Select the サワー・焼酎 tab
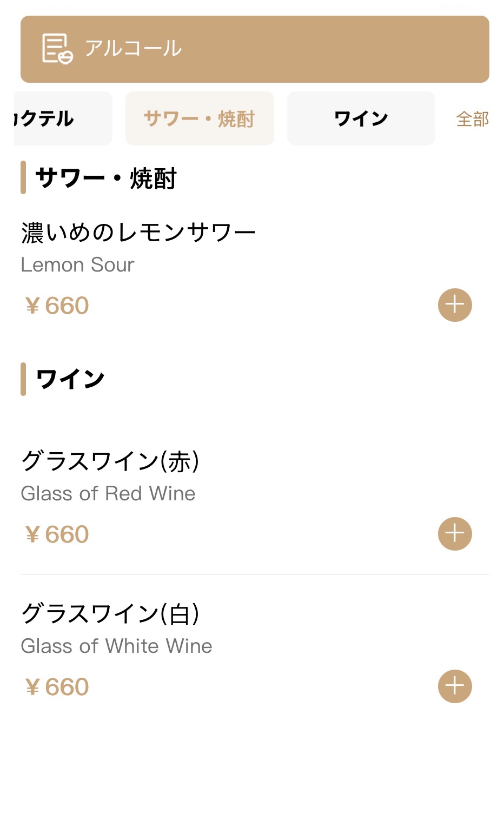Viewport: 504px width, 840px height. pyautogui.click(x=200, y=118)
